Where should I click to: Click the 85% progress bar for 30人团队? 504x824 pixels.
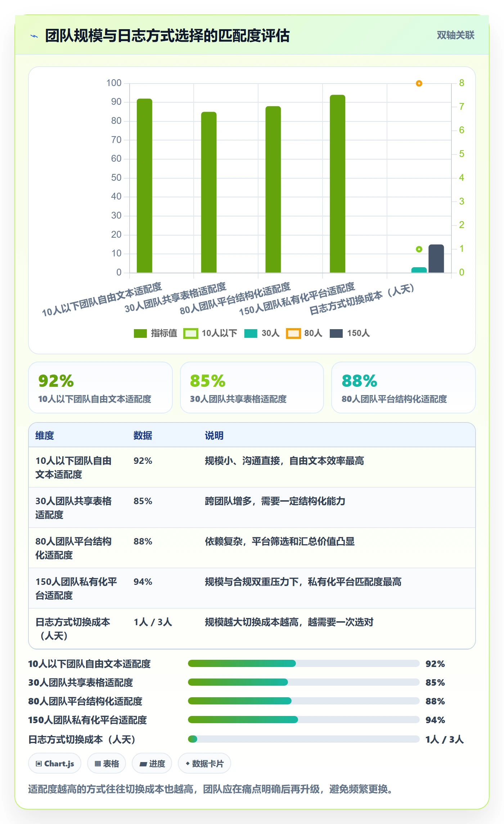tap(304, 682)
